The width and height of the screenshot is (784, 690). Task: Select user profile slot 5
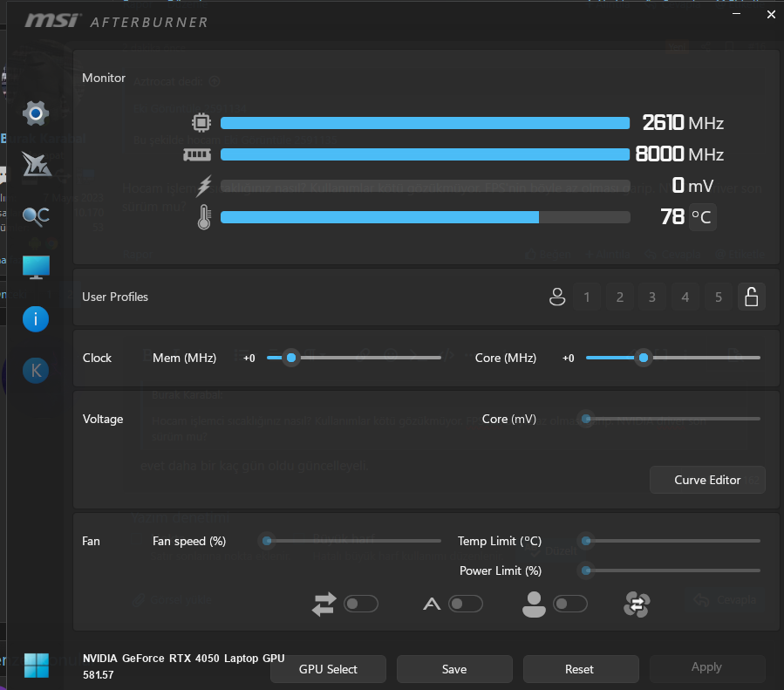click(718, 297)
